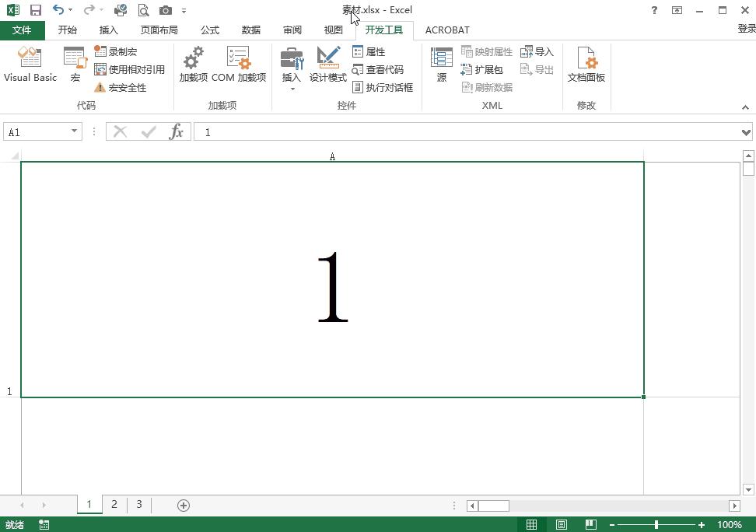Open the 文档面板 document panel

click(586, 64)
